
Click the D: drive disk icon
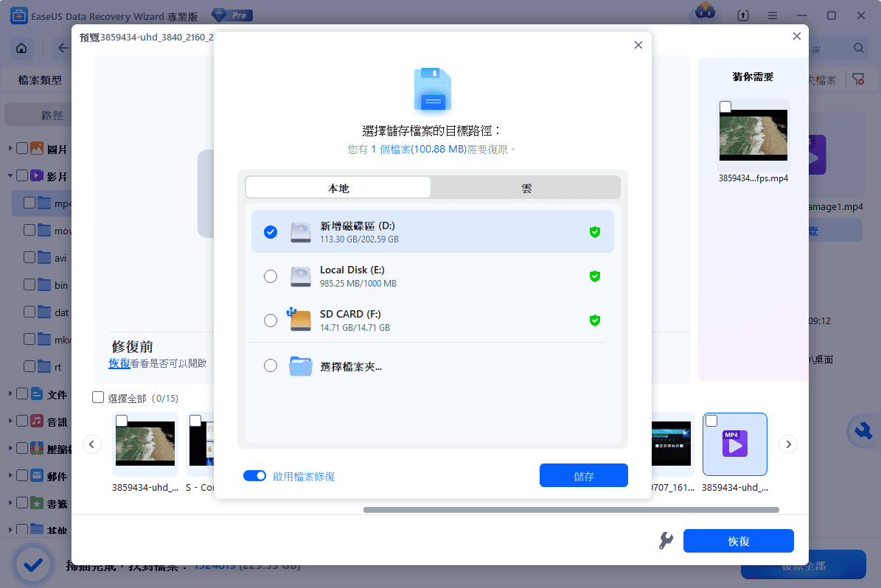(x=301, y=232)
